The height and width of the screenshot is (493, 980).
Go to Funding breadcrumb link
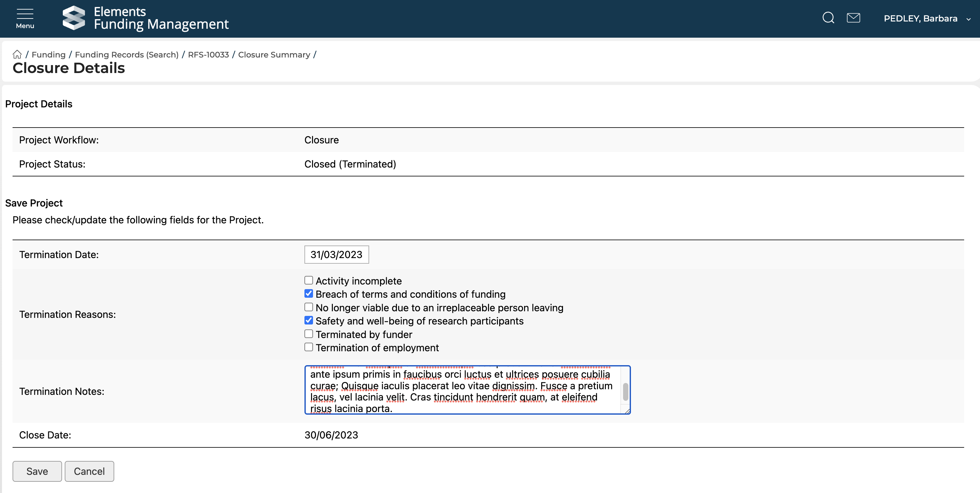(x=48, y=55)
